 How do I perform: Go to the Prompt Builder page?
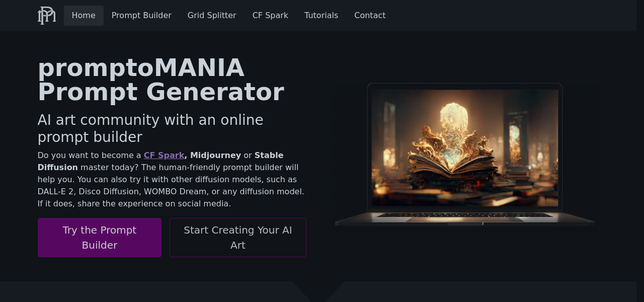[141, 16]
